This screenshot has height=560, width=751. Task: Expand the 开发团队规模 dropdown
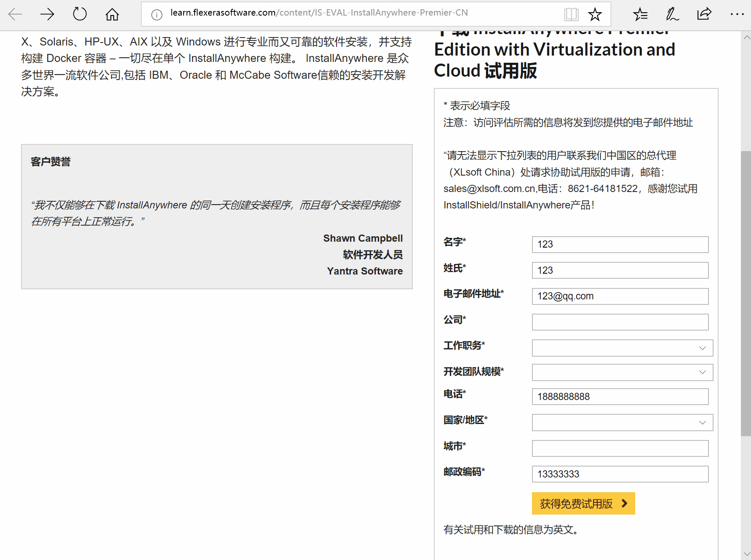[x=622, y=372]
